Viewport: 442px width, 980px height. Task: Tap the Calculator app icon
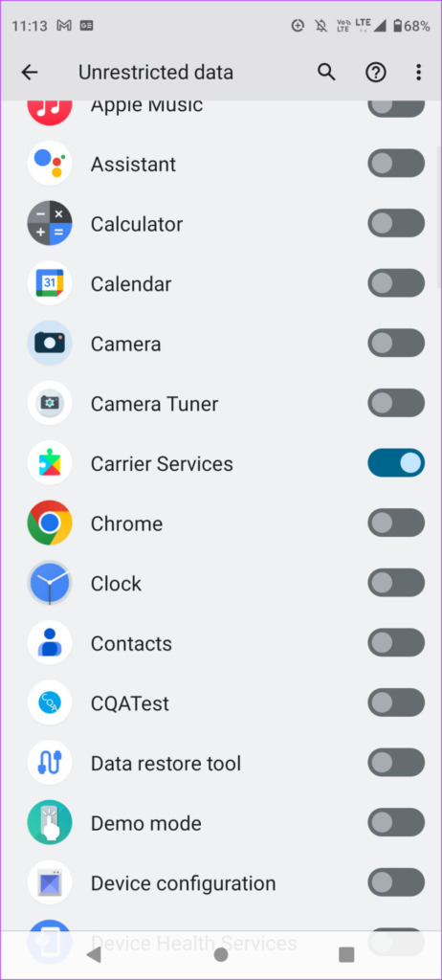(50, 224)
